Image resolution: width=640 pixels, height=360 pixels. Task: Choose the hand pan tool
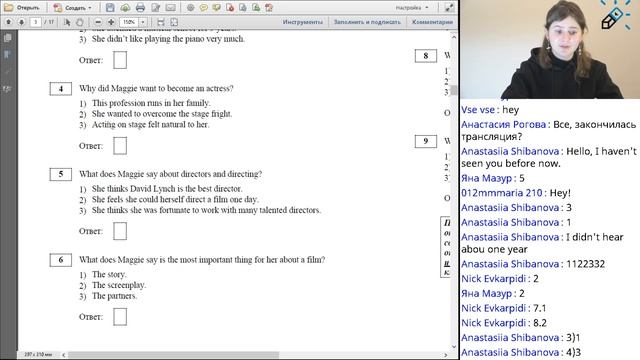click(x=80, y=22)
